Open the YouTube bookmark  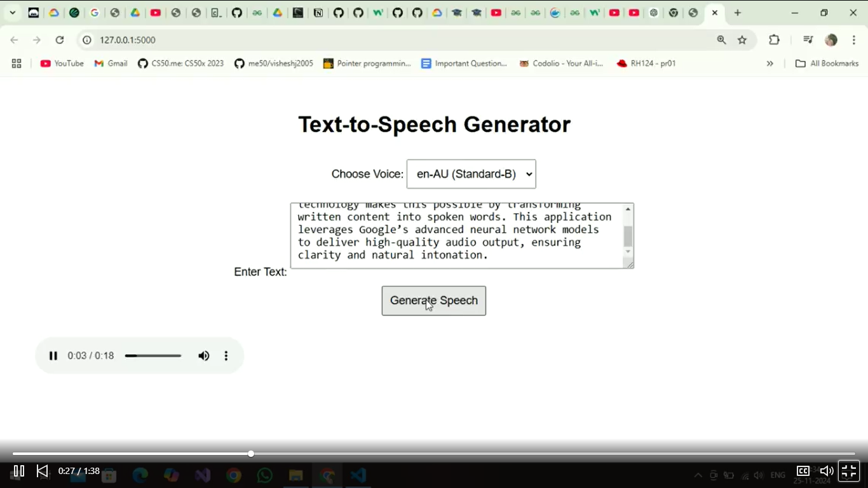pyautogui.click(x=62, y=64)
